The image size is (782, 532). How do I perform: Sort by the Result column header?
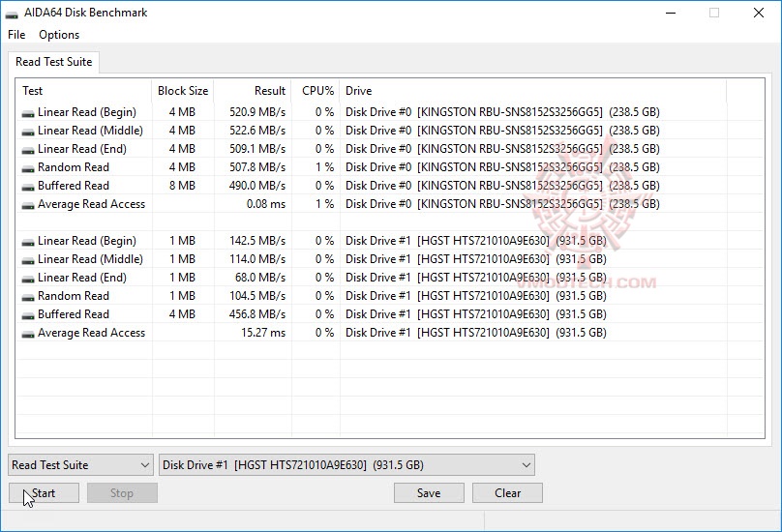tap(253, 91)
